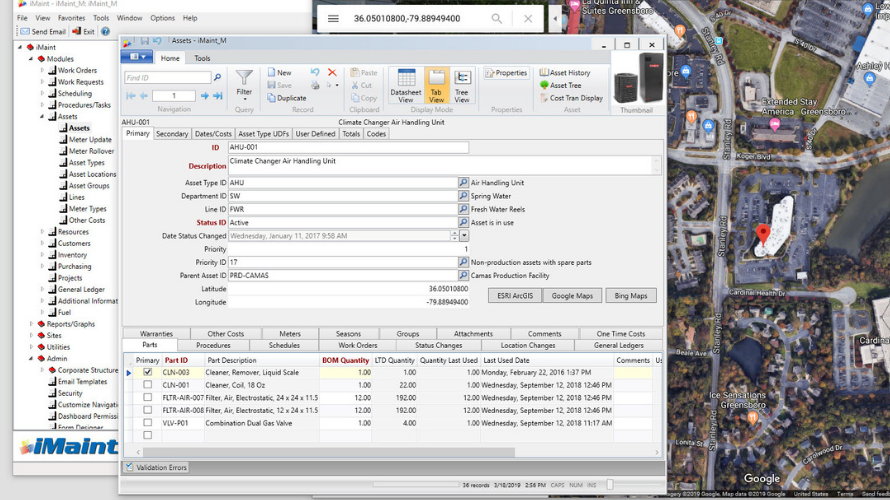Click search magnifier in Google Maps box
The image size is (890, 500).
(497, 18)
